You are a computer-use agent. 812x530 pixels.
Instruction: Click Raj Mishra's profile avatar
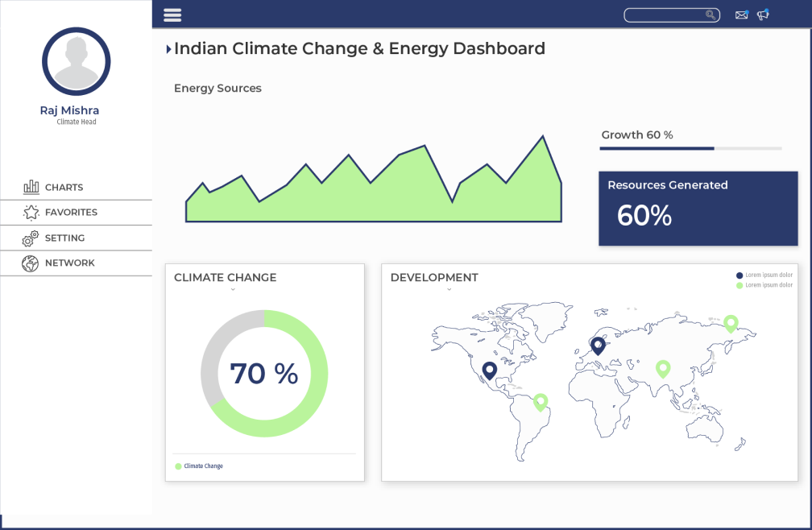[76, 61]
